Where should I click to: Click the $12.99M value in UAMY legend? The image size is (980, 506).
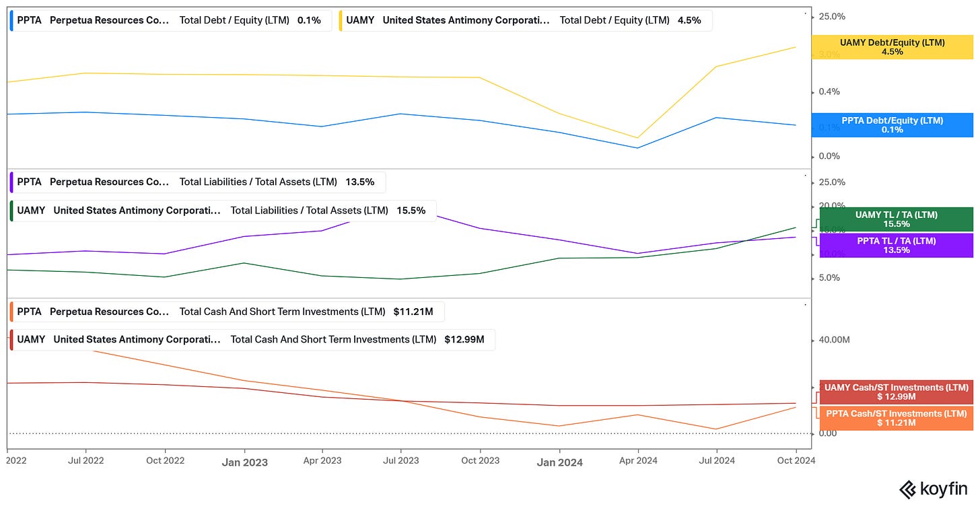(x=464, y=339)
